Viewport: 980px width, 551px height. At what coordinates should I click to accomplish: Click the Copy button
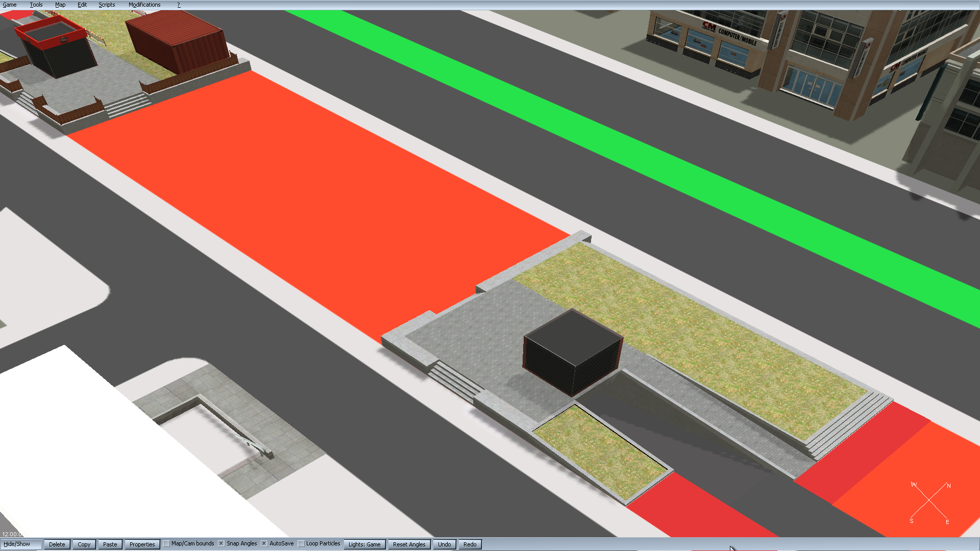point(84,544)
